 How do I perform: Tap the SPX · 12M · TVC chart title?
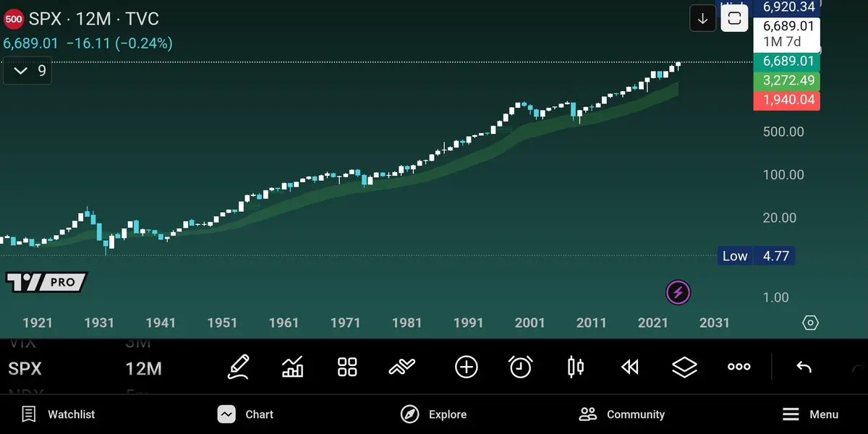pos(94,20)
